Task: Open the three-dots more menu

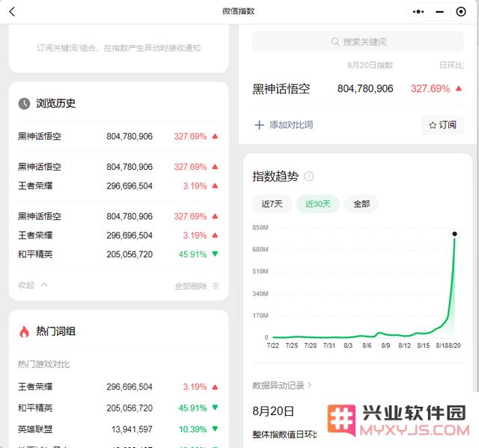Action: pos(418,12)
